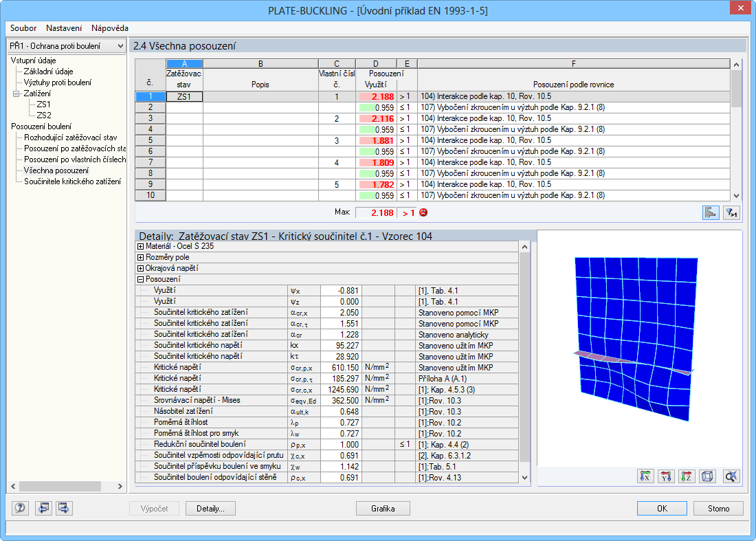Screen dimensions: 756x541
Task: Click utilization value 2.116
Action: [x=375, y=119]
